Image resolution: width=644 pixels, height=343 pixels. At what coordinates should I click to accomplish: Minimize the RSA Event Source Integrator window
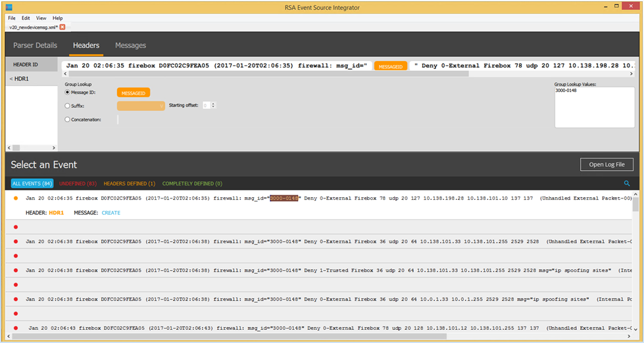(606, 6)
